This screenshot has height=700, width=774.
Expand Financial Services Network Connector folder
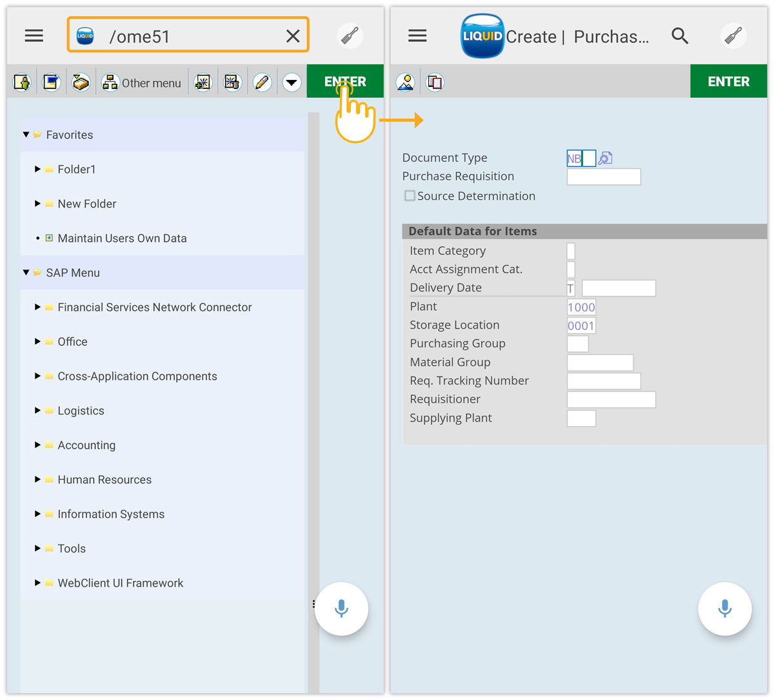click(x=37, y=307)
